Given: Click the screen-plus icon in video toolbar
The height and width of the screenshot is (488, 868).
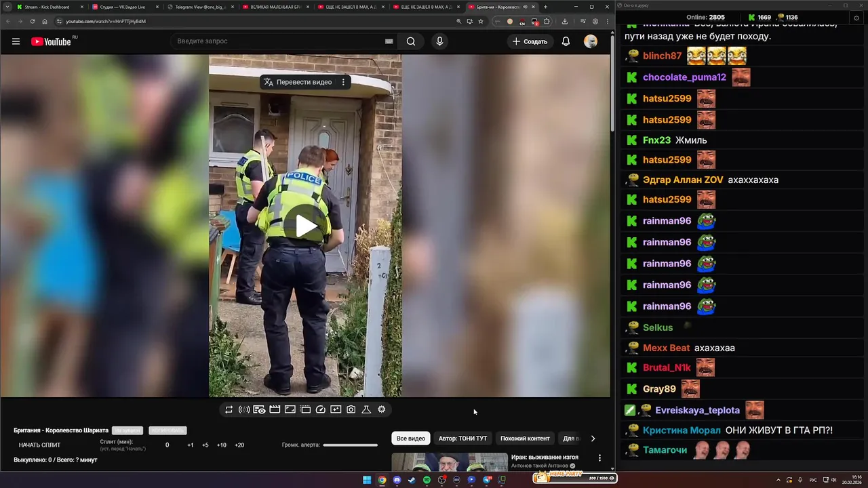Looking at the screenshot, I should tap(336, 409).
